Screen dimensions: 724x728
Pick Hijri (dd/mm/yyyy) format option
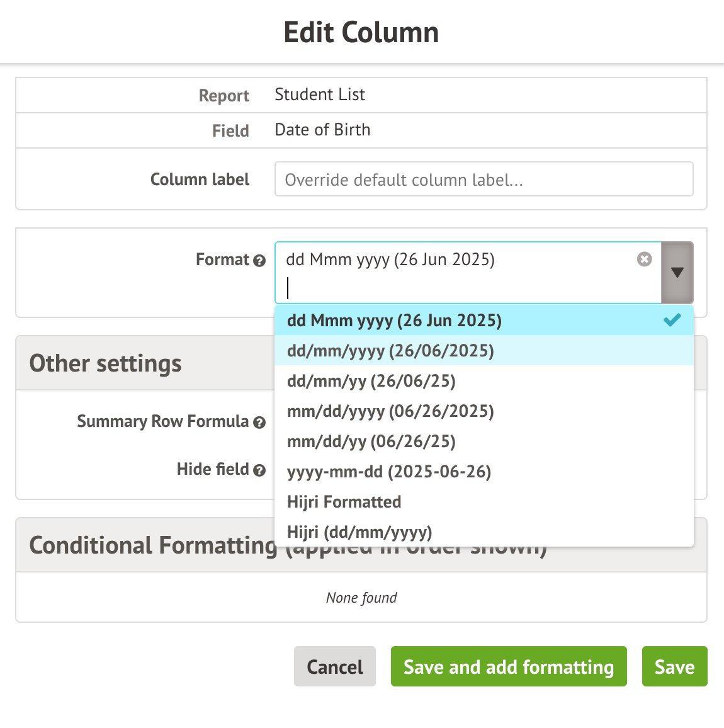(359, 532)
